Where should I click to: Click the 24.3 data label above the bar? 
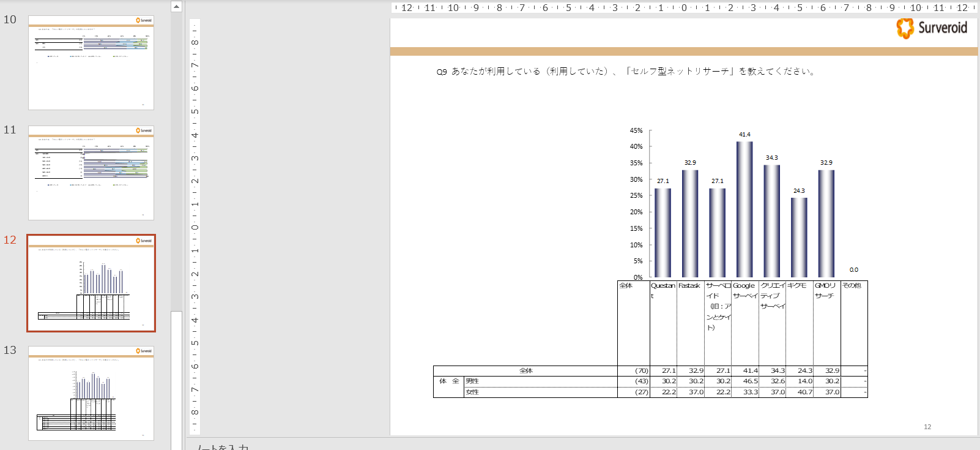pos(799,191)
